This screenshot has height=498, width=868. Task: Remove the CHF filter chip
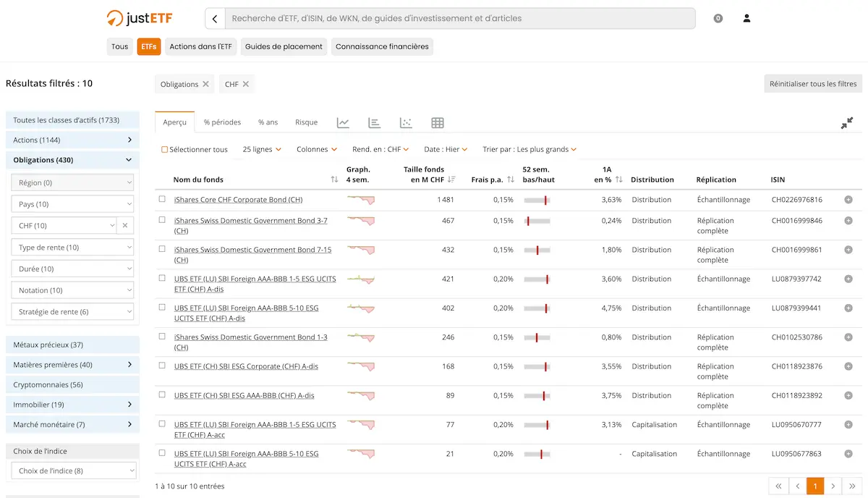tap(245, 84)
